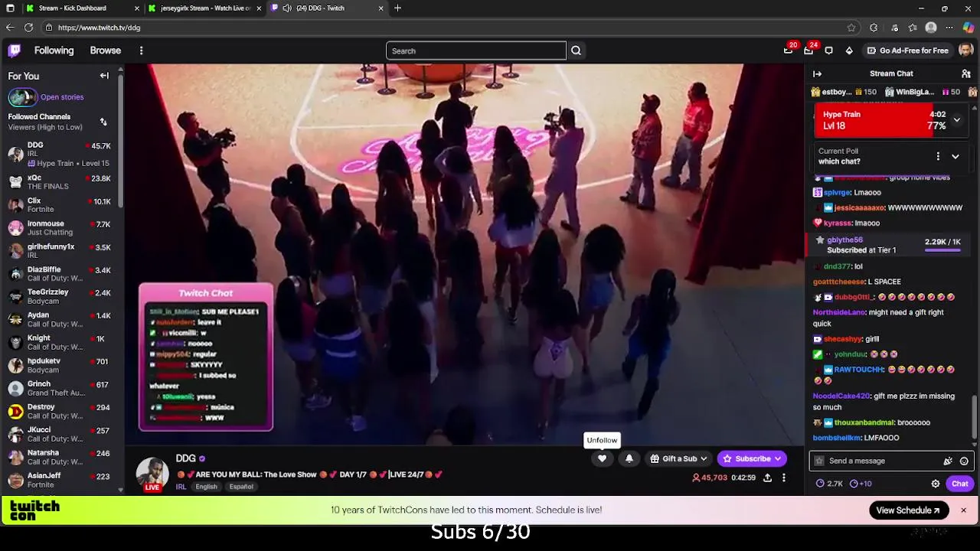Bookmark page using address bar star
The image size is (980, 551).
(x=851, y=28)
